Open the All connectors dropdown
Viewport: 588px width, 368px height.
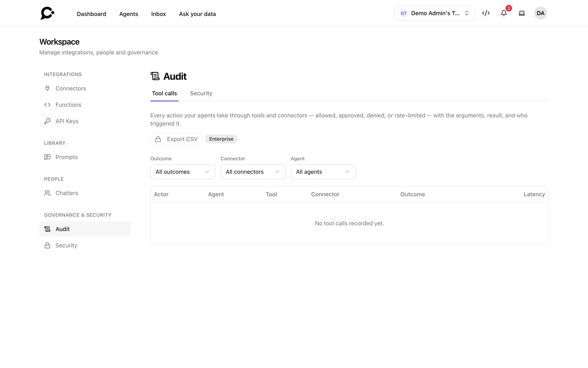pyautogui.click(x=253, y=172)
